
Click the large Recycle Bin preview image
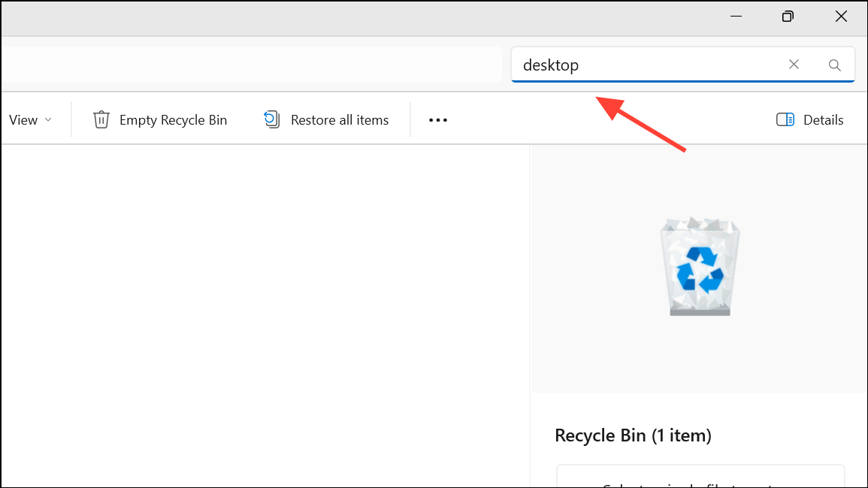click(x=700, y=267)
